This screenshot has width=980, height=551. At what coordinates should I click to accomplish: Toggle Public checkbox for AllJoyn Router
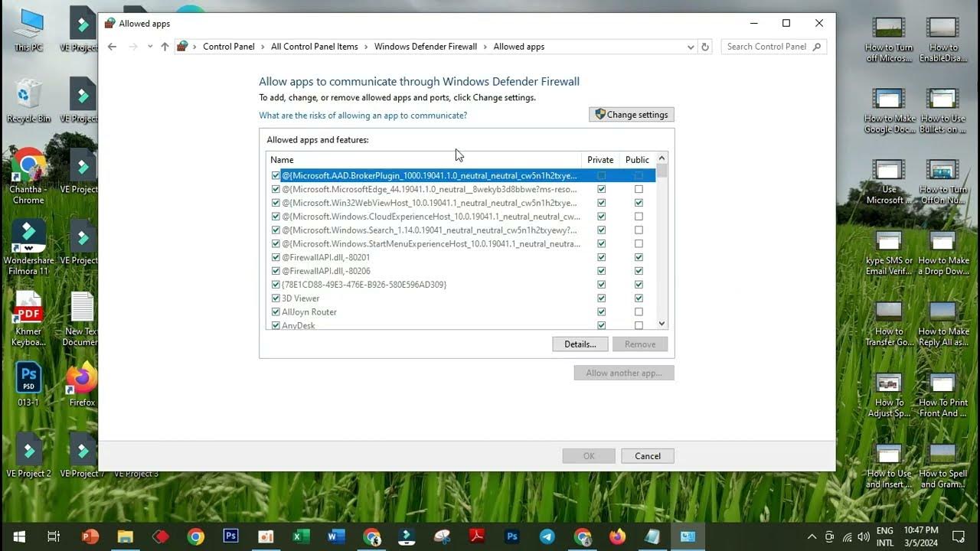click(x=639, y=312)
